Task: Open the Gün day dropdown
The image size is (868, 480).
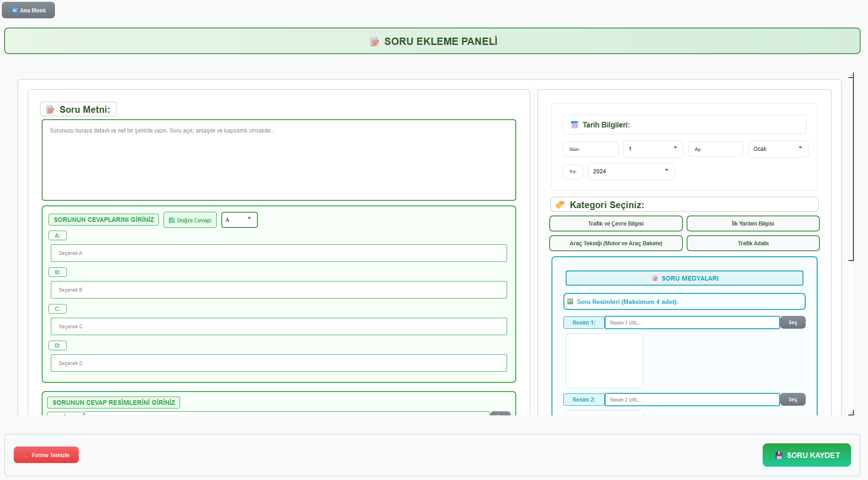Action: (x=653, y=149)
